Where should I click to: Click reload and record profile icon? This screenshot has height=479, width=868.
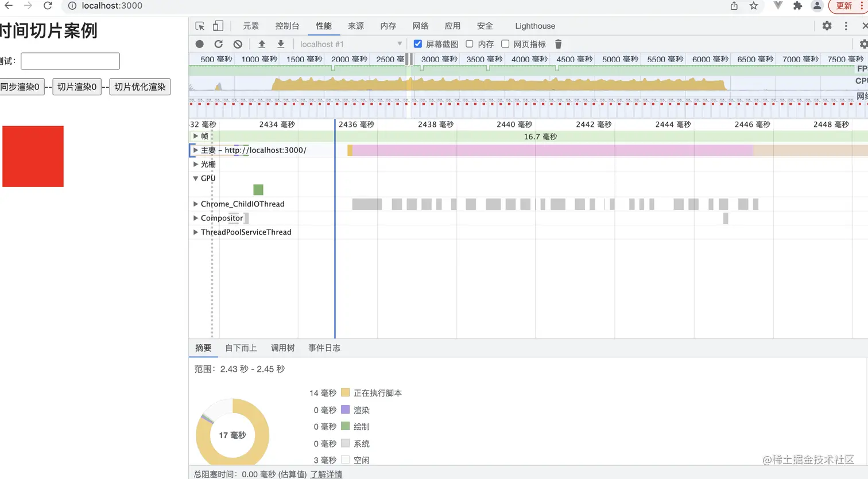pos(218,44)
